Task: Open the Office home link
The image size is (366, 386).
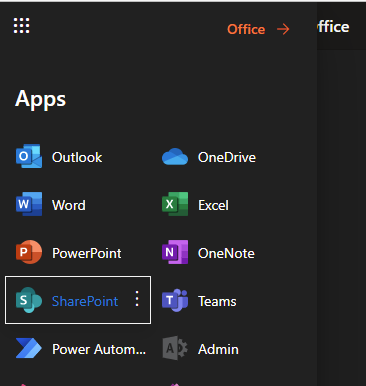Action: [246, 29]
